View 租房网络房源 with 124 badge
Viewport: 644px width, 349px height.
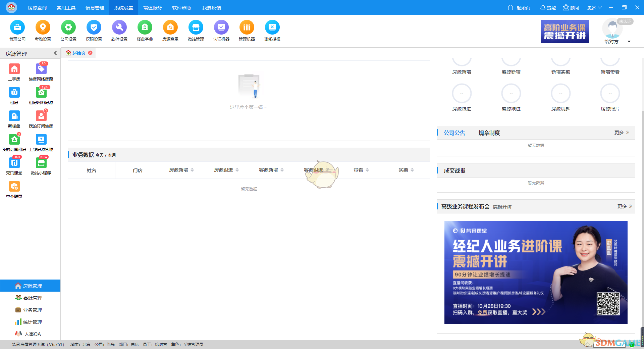pos(41,95)
